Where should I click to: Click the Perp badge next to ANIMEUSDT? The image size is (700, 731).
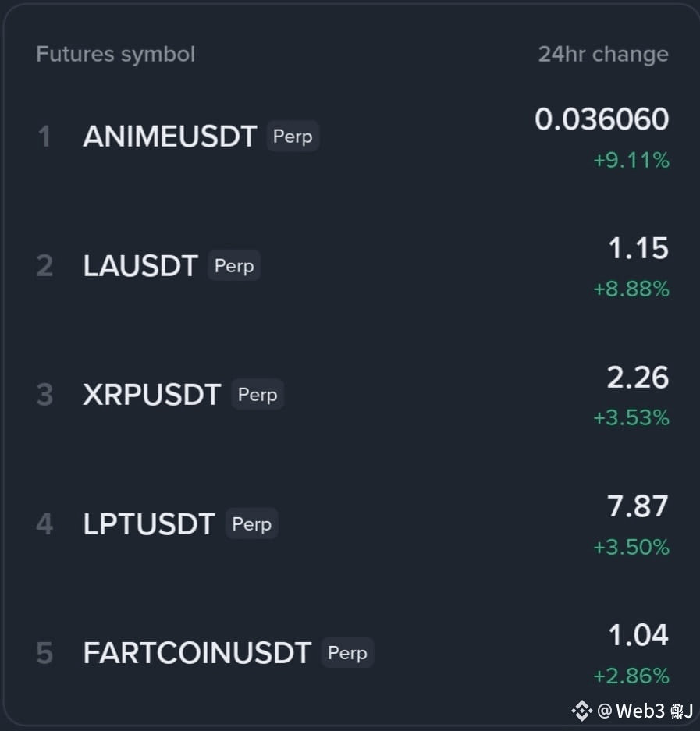(293, 136)
